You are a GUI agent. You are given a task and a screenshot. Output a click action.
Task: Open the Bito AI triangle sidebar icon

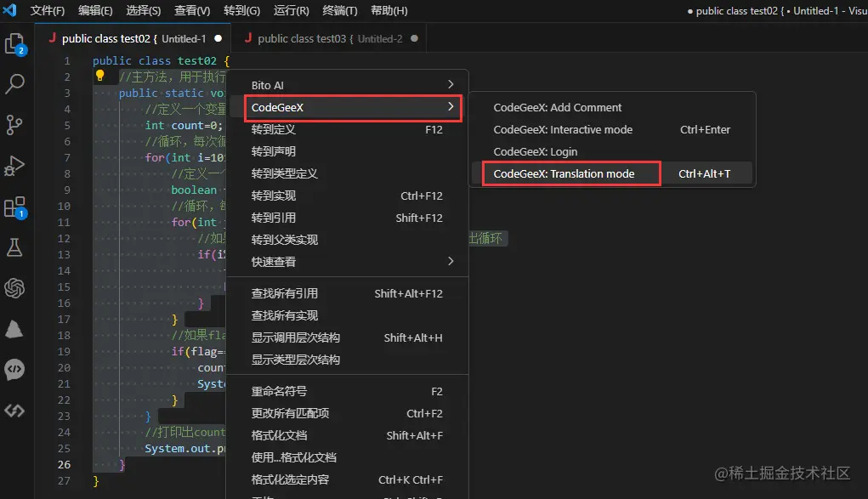click(x=17, y=329)
